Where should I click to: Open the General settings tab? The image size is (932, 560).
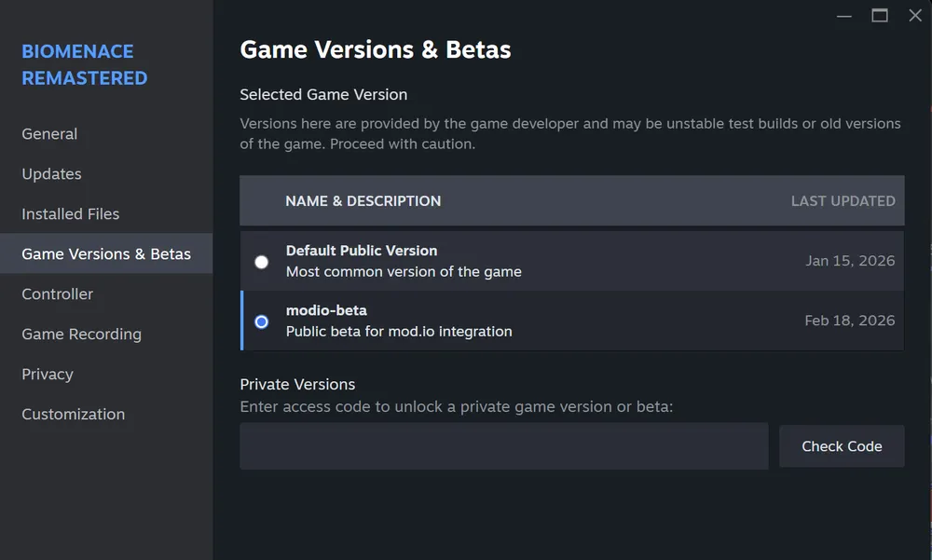point(49,134)
